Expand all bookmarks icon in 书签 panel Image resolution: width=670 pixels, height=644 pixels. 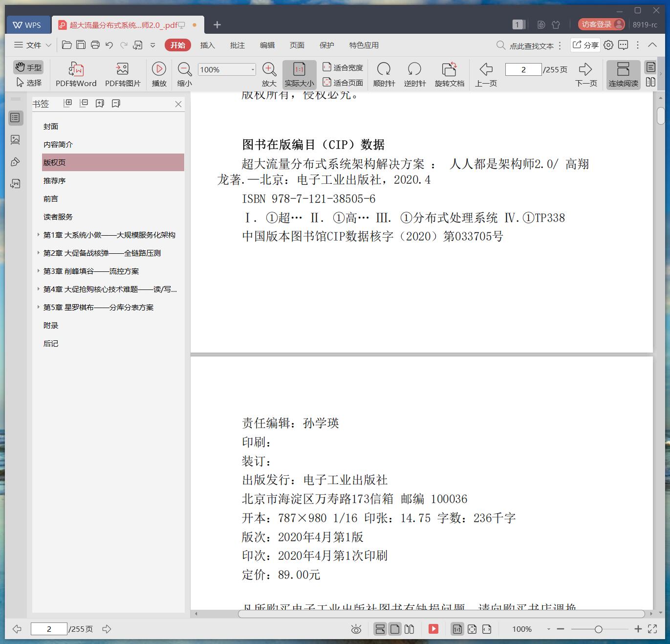tap(67, 103)
